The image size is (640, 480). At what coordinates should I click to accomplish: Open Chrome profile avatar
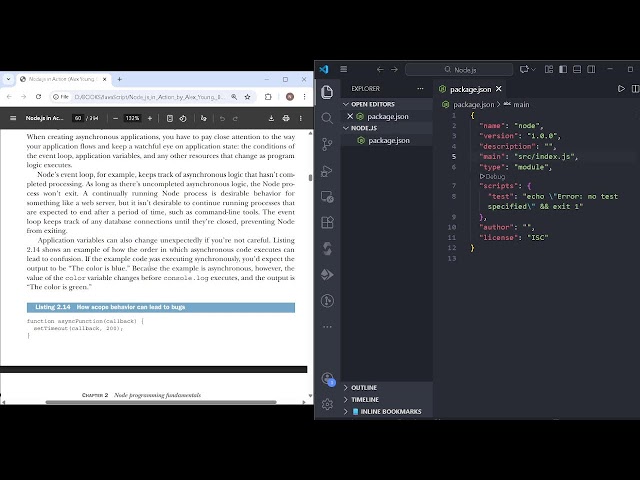(x=290, y=97)
